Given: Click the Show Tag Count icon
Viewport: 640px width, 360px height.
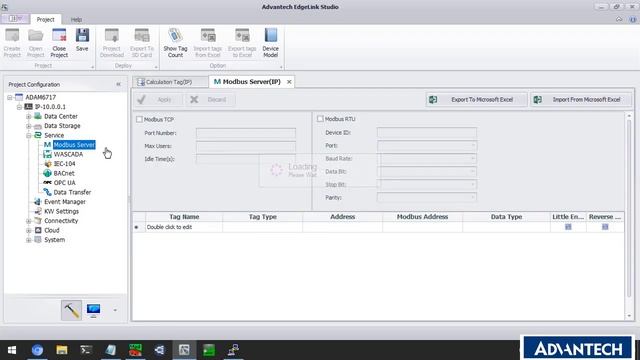Looking at the screenshot, I should [176, 43].
